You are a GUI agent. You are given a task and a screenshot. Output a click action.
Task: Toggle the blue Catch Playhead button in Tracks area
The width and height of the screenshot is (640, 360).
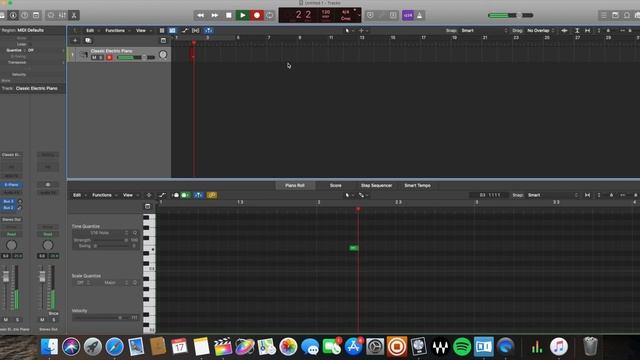pyautogui.click(x=209, y=31)
